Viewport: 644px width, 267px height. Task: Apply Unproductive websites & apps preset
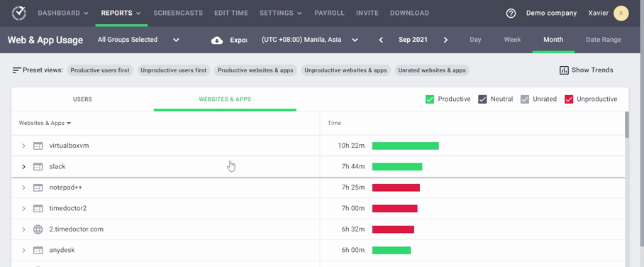pyautogui.click(x=346, y=70)
